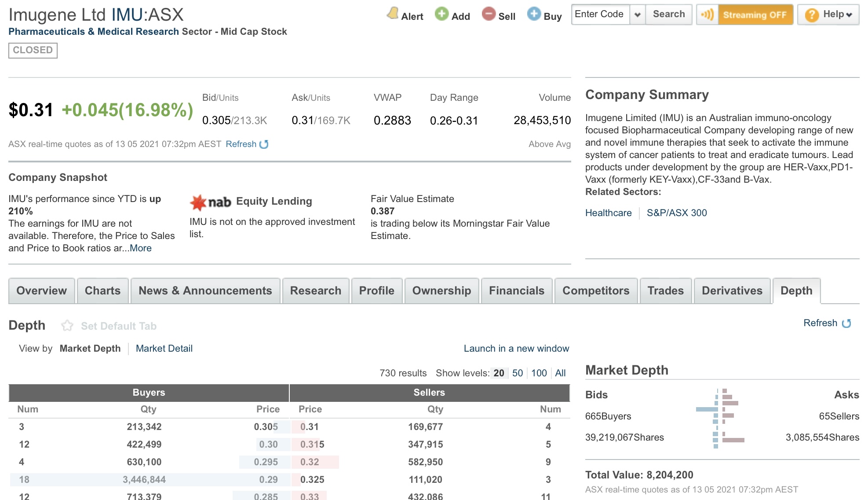Click the refresh arrow icon beside quote timestamp
Screen dimensions: 868x500
264,144
